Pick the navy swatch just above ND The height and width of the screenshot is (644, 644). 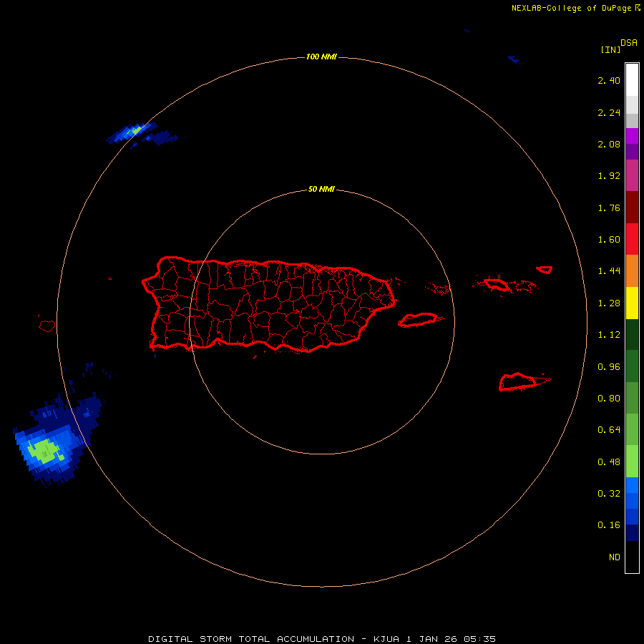632,533
